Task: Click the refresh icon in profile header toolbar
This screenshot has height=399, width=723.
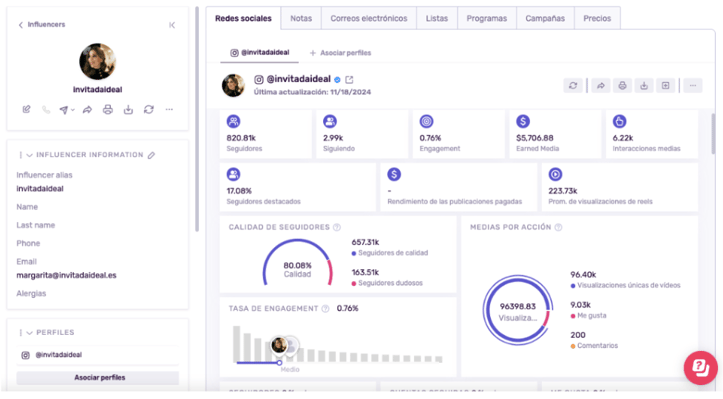Action: pos(573,85)
